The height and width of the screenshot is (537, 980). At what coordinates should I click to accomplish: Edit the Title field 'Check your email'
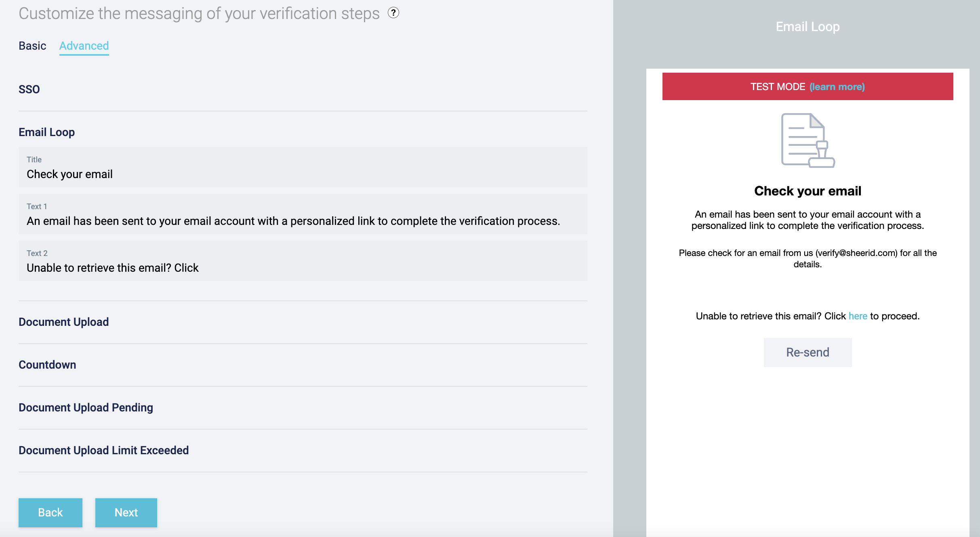(303, 174)
